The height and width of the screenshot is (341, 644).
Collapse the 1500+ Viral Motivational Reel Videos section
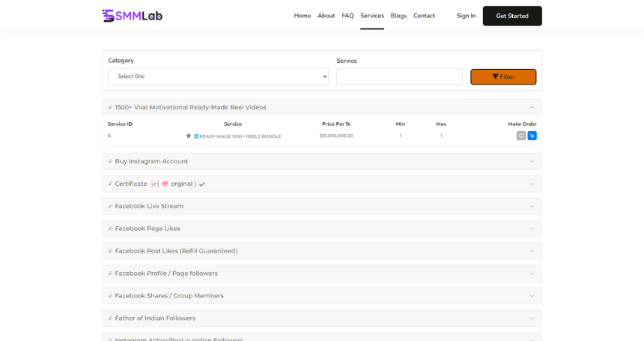532,107
